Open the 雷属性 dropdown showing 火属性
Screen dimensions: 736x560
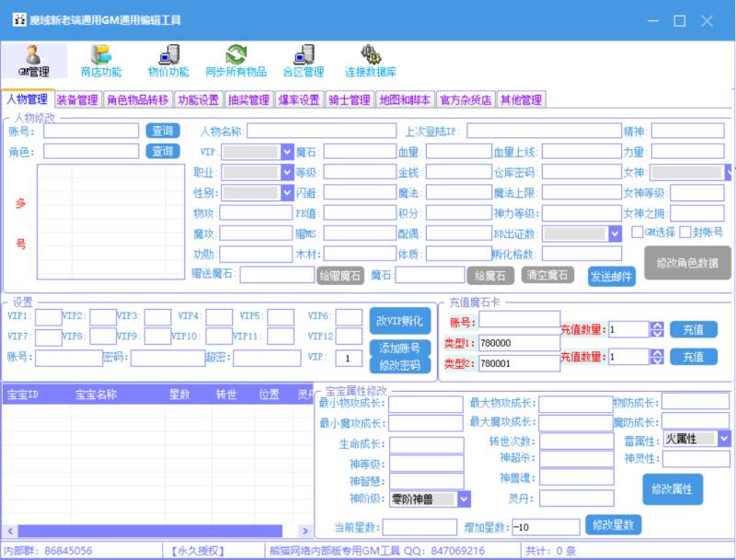pyautogui.click(x=724, y=439)
